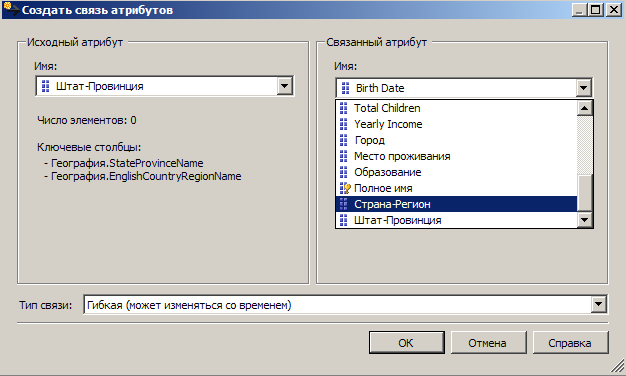The height and width of the screenshot is (376, 626).
Task: Expand the Тип связи dropdown list
Action: [x=598, y=305]
